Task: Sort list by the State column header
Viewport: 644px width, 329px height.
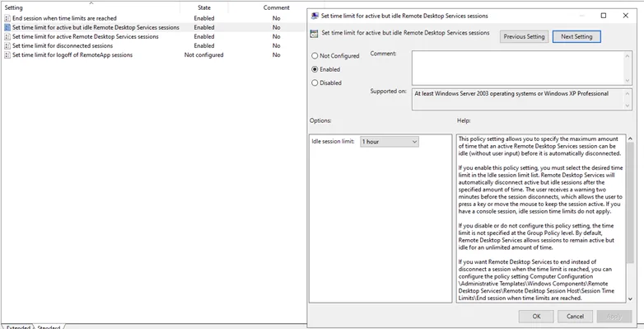Action: pyautogui.click(x=204, y=7)
